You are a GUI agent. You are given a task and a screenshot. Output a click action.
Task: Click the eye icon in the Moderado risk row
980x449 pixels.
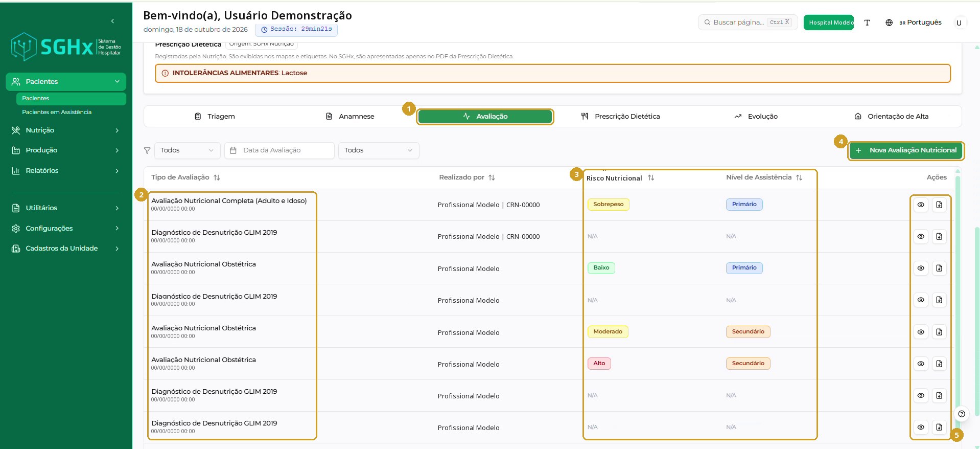[x=921, y=332]
